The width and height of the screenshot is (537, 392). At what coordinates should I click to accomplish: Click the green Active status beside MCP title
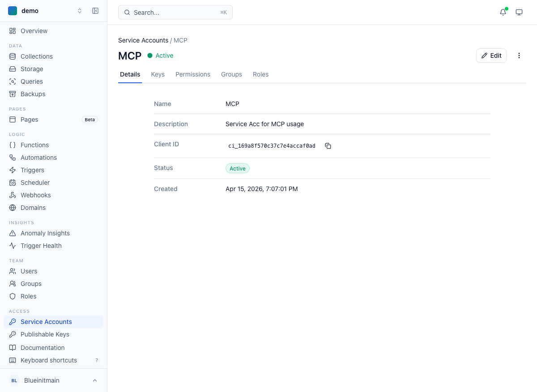coord(161,55)
